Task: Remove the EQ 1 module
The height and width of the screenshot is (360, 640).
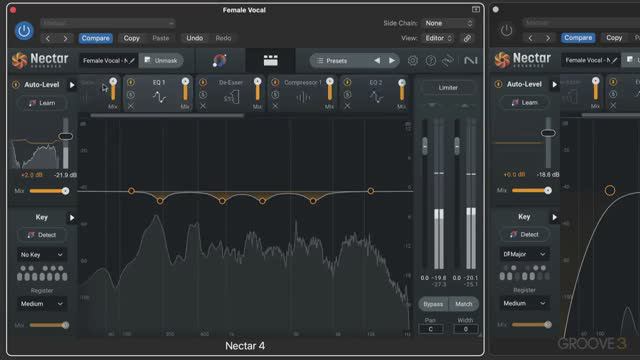Action: (131, 106)
